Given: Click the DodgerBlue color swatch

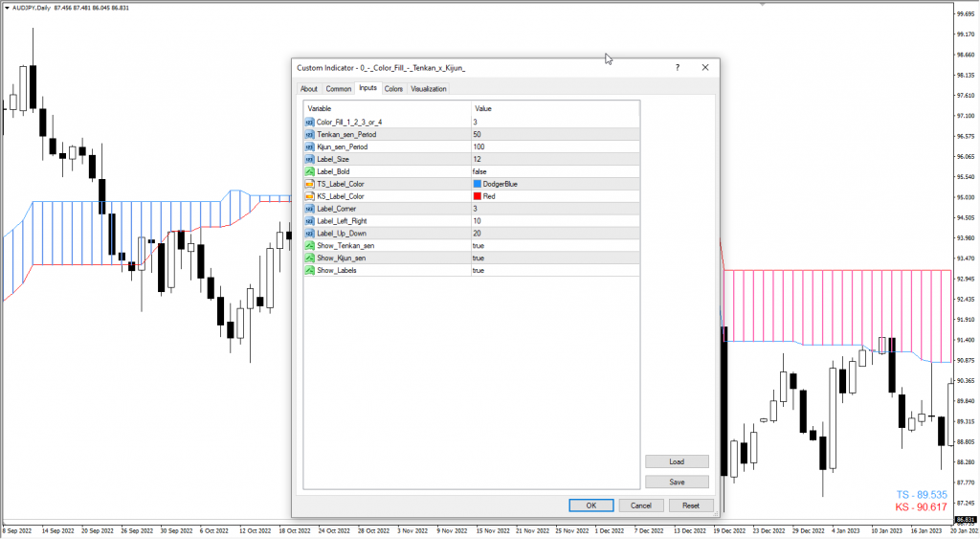Looking at the screenshot, I should [478, 184].
